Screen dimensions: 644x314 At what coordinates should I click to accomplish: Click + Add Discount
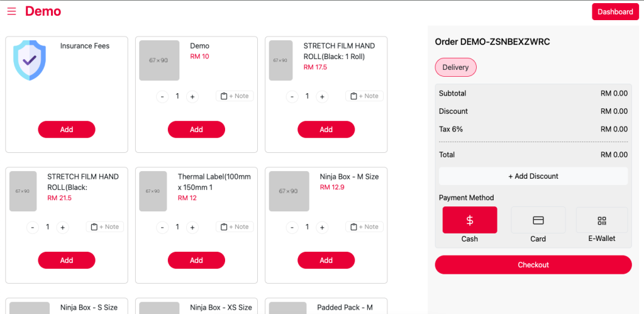click(533, 176)
